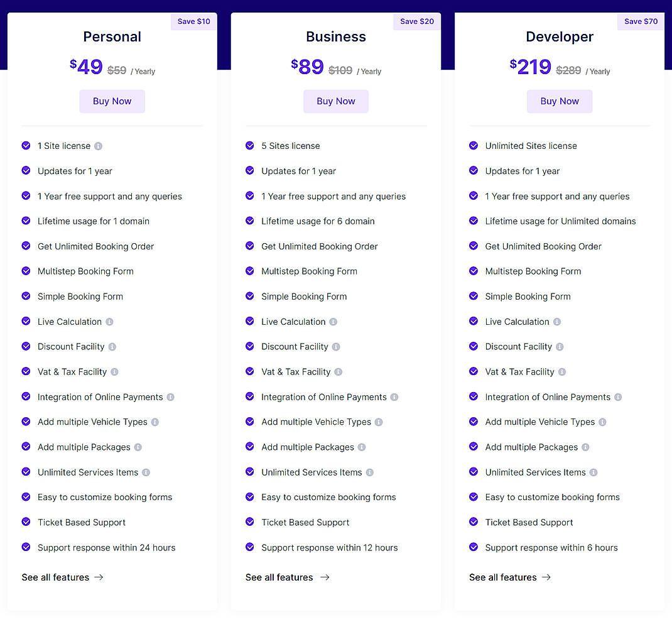Image resolution: width=672 pixels, height=622 pixels.
Task: Open info icon next to Developer Live Calculation
Action: click(x=556, y=322)
